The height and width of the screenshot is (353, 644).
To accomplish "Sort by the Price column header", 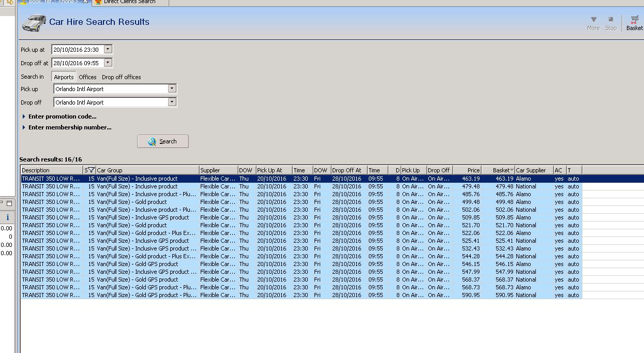I will (x=467, y=170).
